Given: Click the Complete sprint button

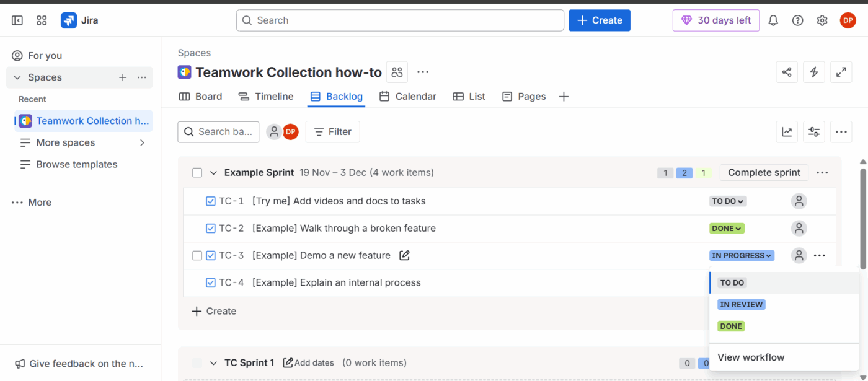Looking at the screenshot, I should 764,172.
